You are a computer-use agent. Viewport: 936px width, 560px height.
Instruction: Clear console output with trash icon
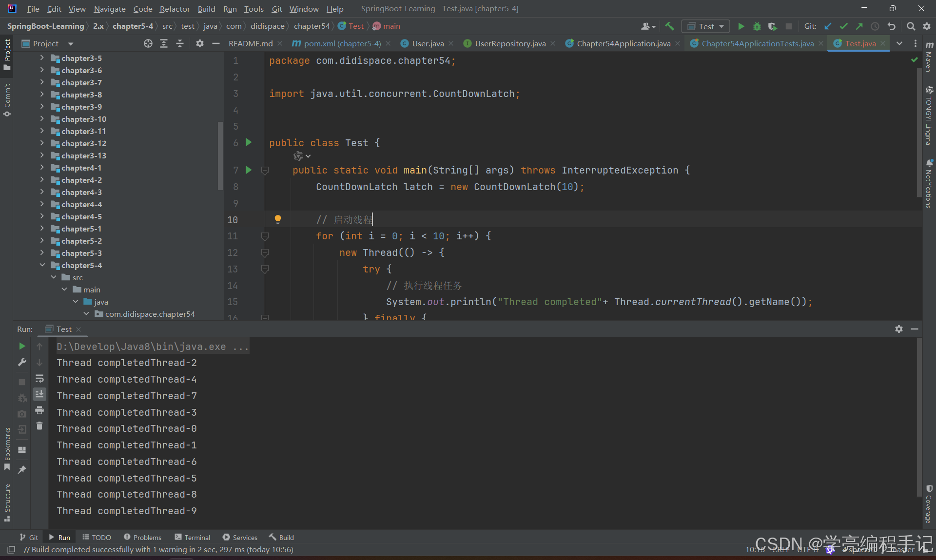(39, 426)
